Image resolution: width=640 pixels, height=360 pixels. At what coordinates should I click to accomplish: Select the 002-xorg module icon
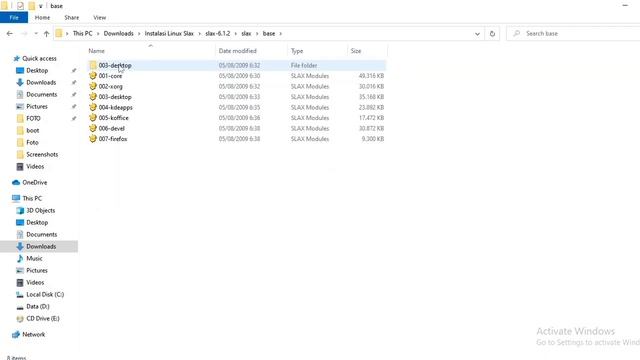pyautogui.click(x=93, y=86)
